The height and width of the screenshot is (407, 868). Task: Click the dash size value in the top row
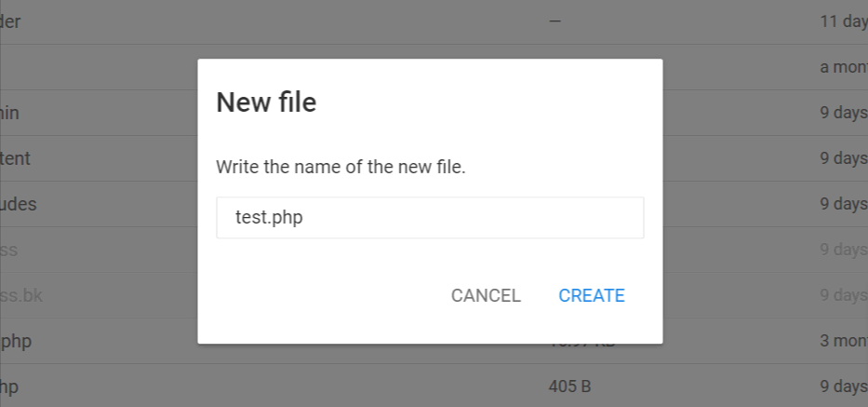555,21
